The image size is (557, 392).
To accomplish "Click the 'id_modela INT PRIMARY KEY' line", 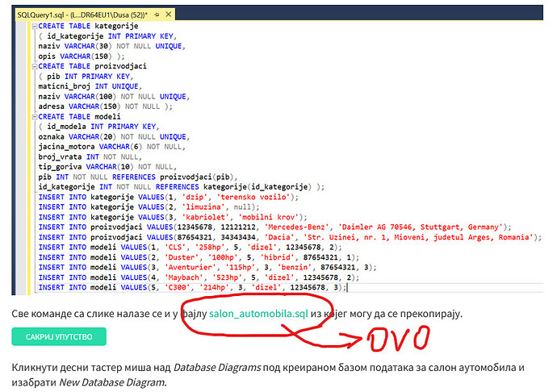I will [x=98, y=127].
